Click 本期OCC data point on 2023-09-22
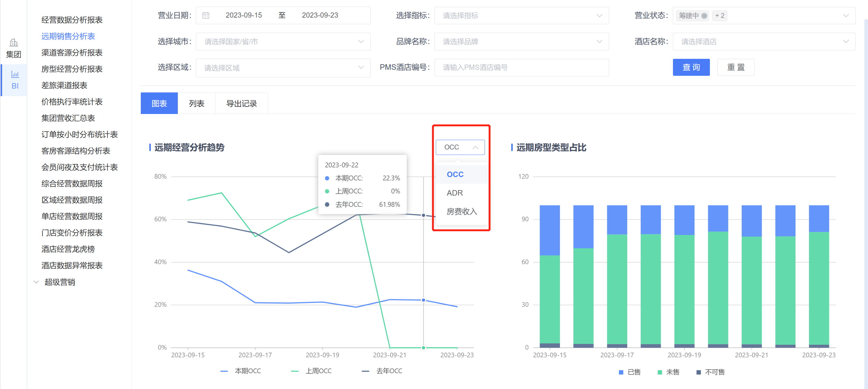 coord(423,300)
